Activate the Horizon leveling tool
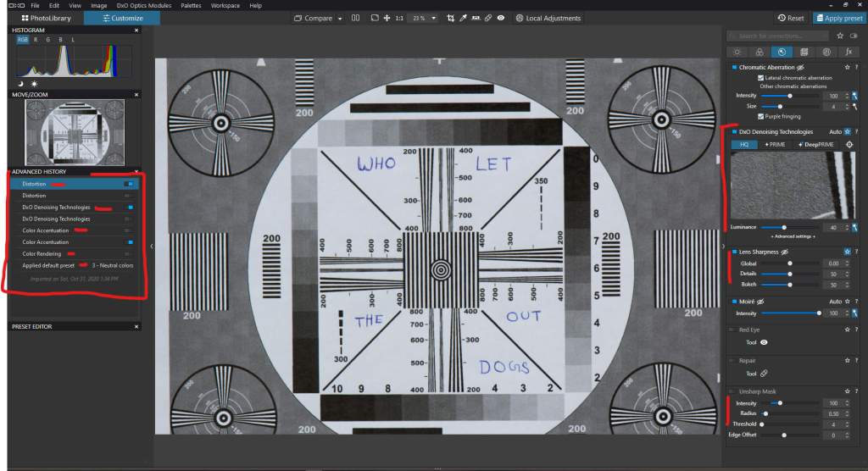Screen dimensions: 868x471 (x=476, y=18)
